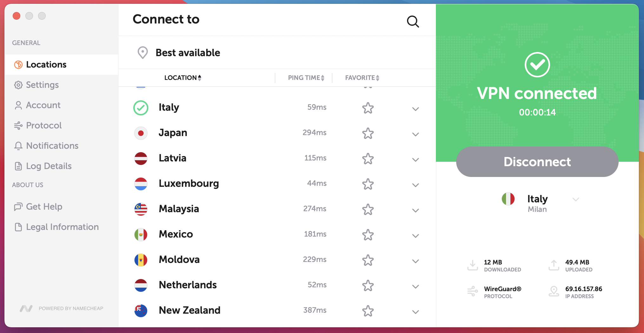Image resolution: width=644 pixels, height=333 pixels.
Task: Open the Italy Milan location dropdown
Action: click(x=576, y=199)
